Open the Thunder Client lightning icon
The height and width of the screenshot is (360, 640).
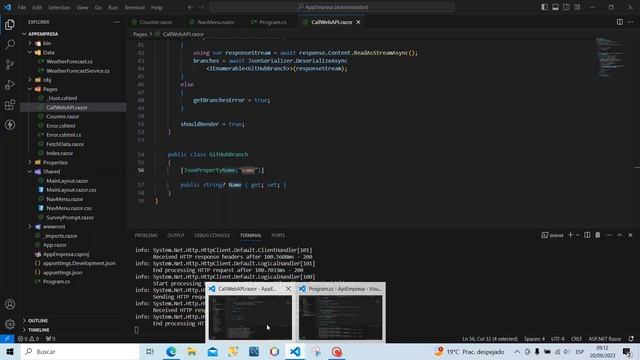[x=10, y=124]
